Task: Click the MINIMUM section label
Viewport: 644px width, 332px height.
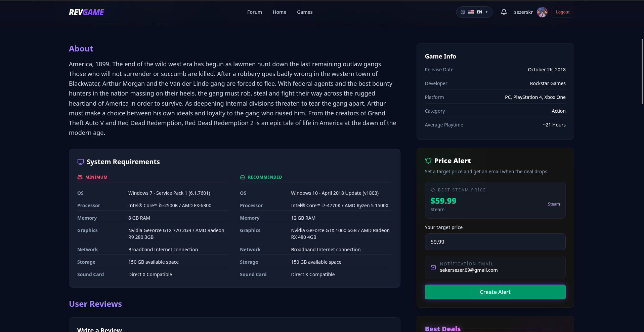Action: pyautogui.click(x=96, y=177)
